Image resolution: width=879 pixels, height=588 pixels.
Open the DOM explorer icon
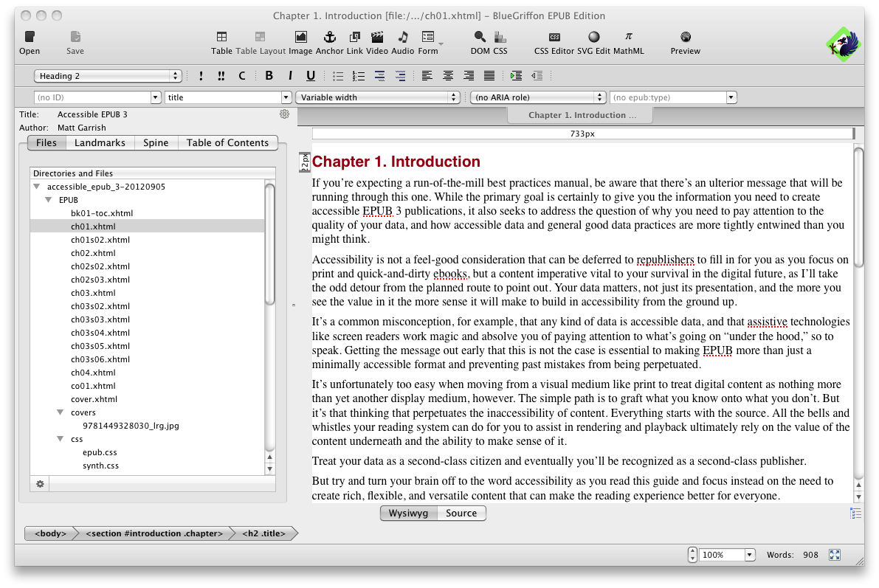click(479, 37)
